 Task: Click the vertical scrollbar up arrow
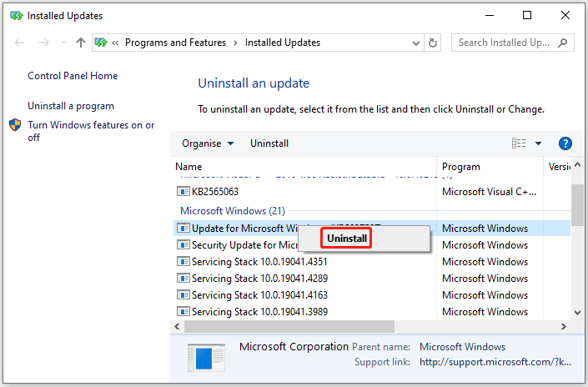[577, 164]
